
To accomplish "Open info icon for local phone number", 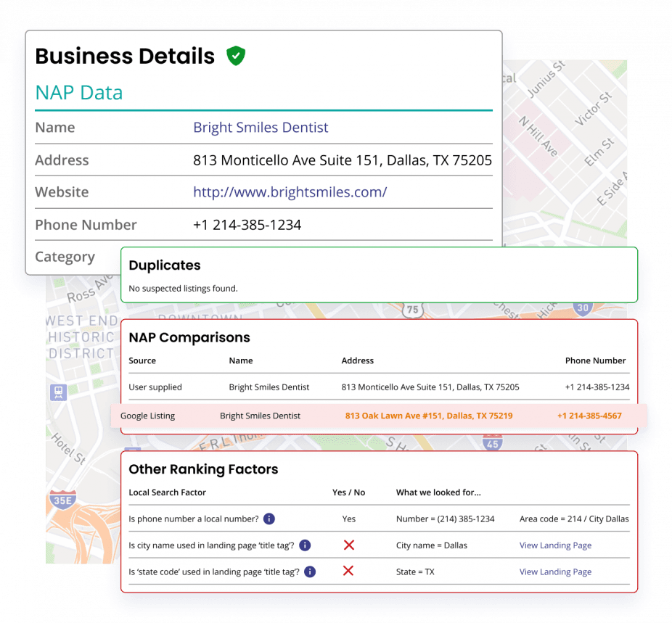I will click(x=269, y=519).
